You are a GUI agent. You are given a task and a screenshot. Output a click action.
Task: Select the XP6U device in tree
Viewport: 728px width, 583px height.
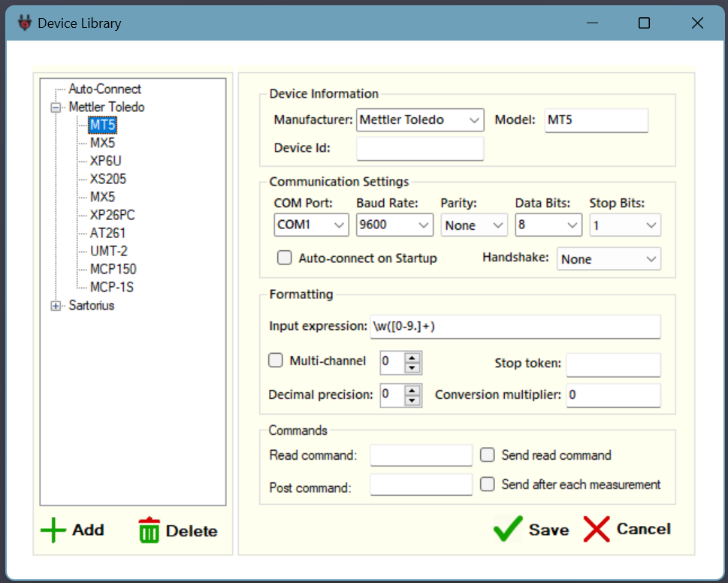105,161
